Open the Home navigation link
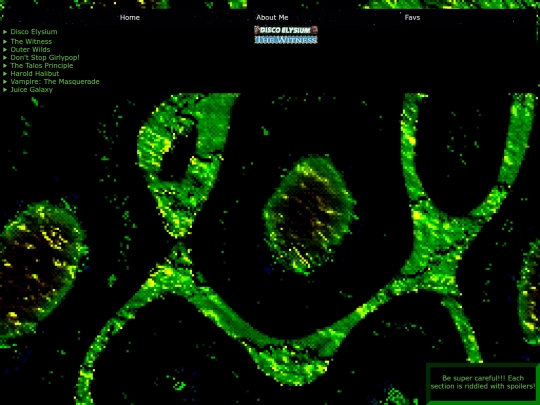 pos(129,18)
